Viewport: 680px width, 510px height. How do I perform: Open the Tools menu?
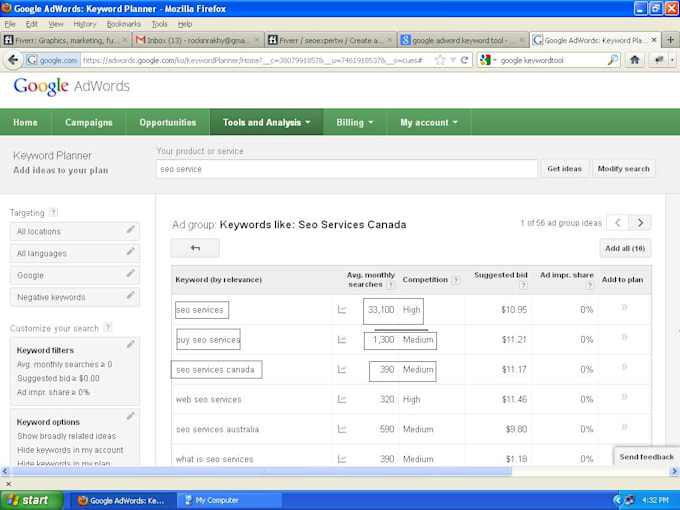(x=159, y=24)
